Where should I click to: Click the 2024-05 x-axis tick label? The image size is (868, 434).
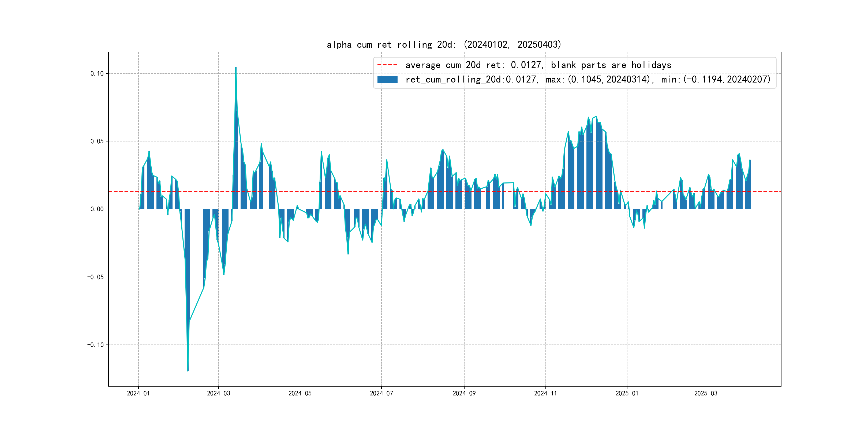coord(300,393)
